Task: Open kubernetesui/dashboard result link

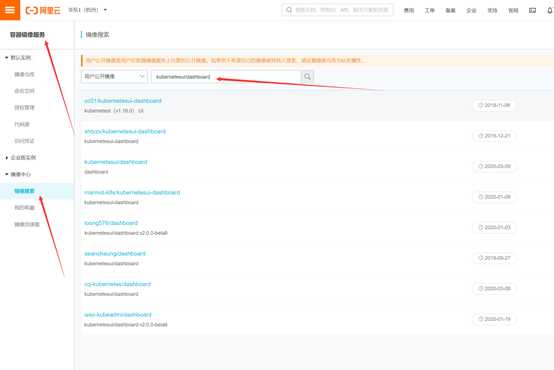Action: coord(116,162)
